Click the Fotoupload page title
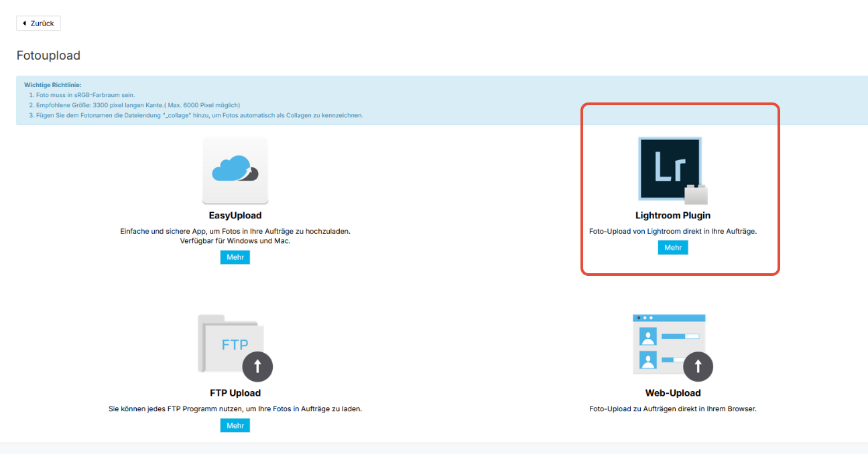The height and width of the screenshot is (454, 868). click(48, 56)
